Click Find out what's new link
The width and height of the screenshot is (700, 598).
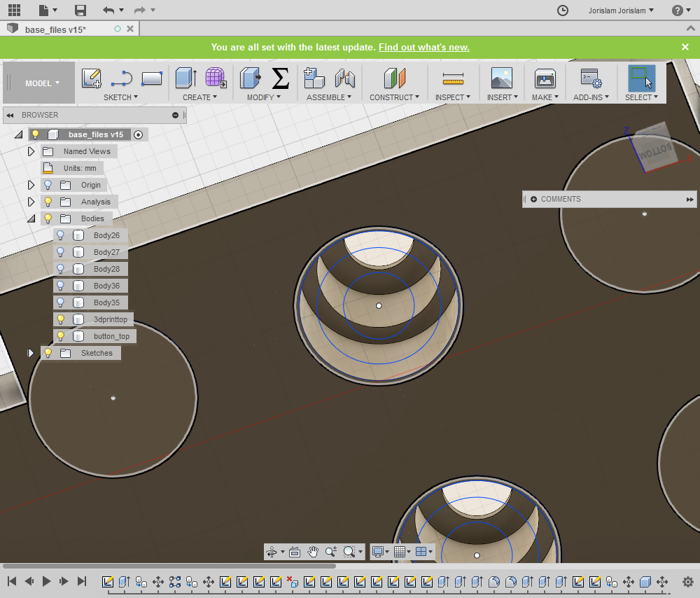pyautogui.click(x=424, y=47)
